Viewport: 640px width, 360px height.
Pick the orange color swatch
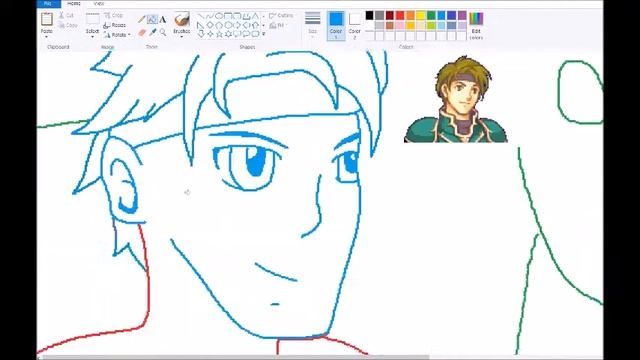(x=410, y=16)
